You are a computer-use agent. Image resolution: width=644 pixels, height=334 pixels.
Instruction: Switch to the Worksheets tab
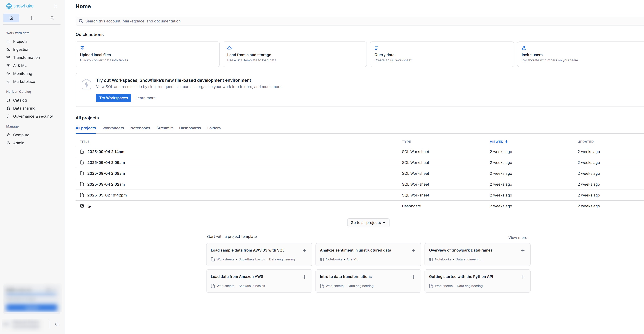coord(113,128)
